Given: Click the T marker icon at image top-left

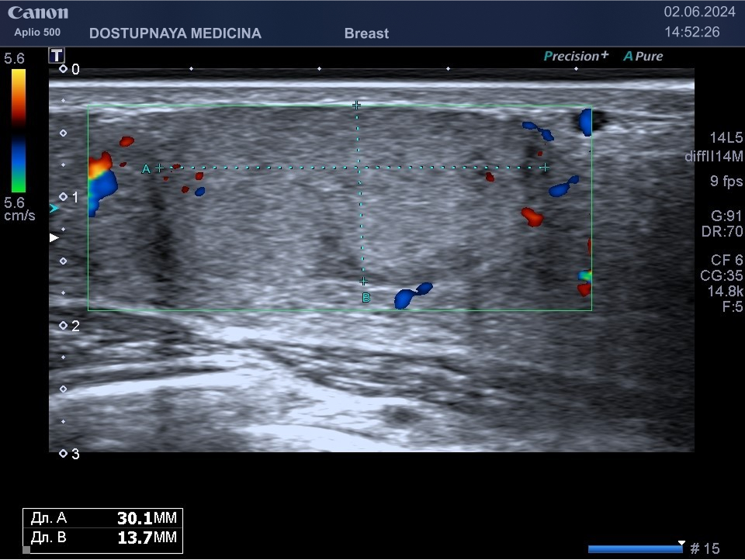Looking at the screenshot, I should 57,55.
